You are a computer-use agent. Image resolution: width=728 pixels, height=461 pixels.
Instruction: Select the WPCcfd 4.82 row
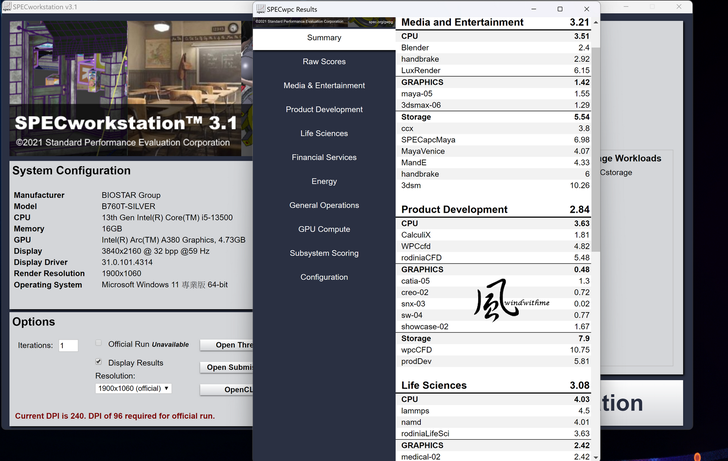pos(495,246)
